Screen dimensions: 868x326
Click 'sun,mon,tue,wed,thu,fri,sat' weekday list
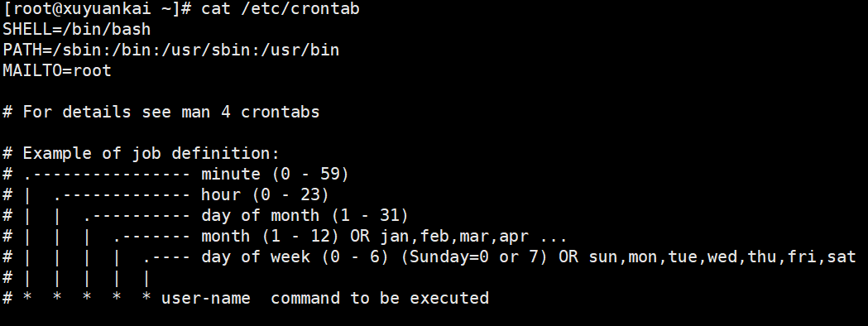click(722, 258)
